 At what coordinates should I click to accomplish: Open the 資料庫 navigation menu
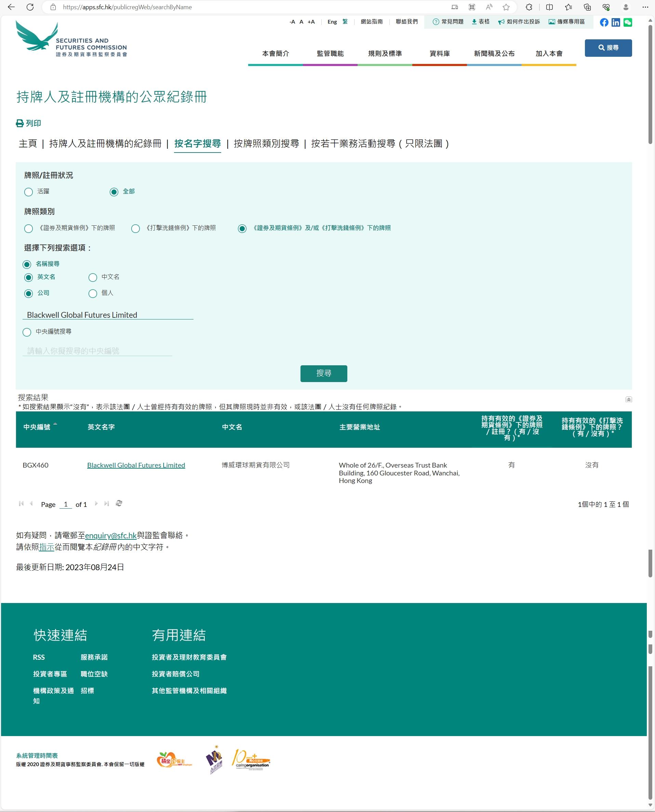click(440, 54)
